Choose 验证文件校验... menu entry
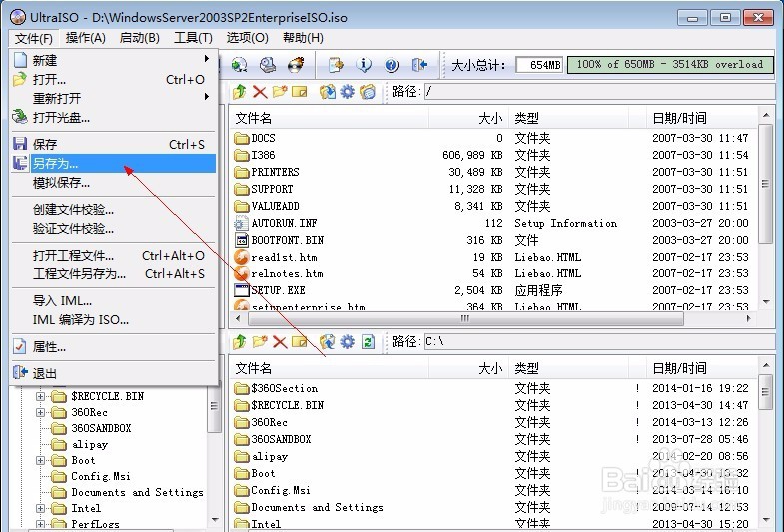This screenshot has width=784, height=532. (114, 229)
